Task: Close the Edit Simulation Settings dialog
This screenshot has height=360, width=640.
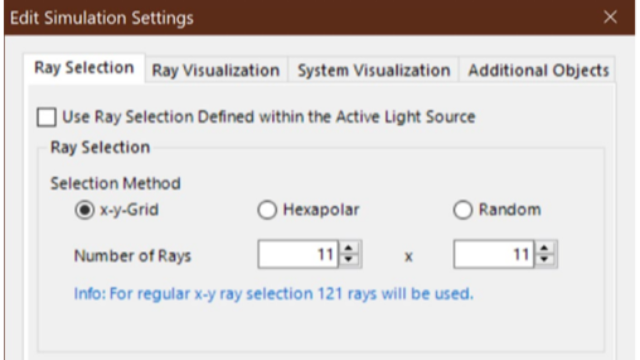Action: pyautogui.click(x=610, y=17)
